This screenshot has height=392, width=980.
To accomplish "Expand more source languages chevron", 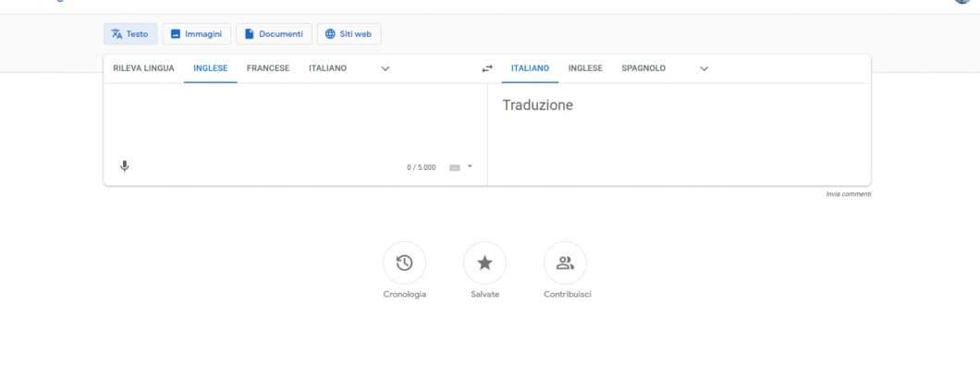I will (386, 68).
